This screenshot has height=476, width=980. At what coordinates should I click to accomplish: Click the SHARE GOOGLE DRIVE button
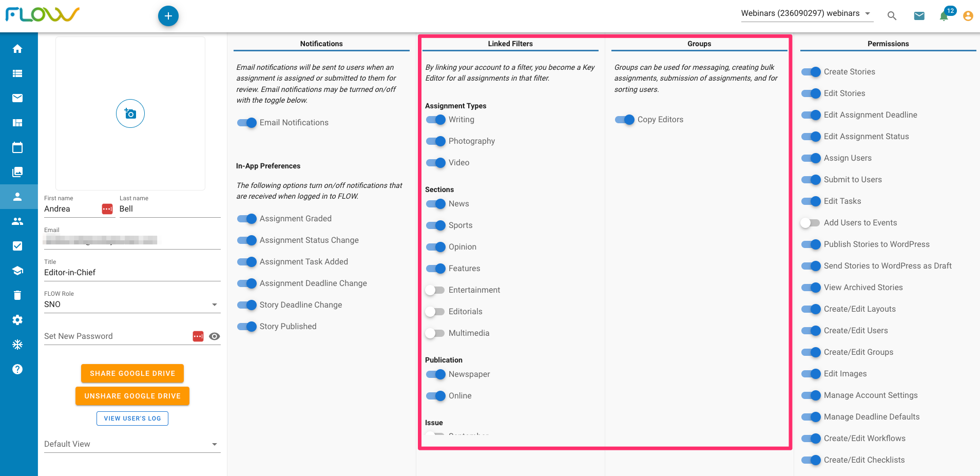tap(132, 373)
